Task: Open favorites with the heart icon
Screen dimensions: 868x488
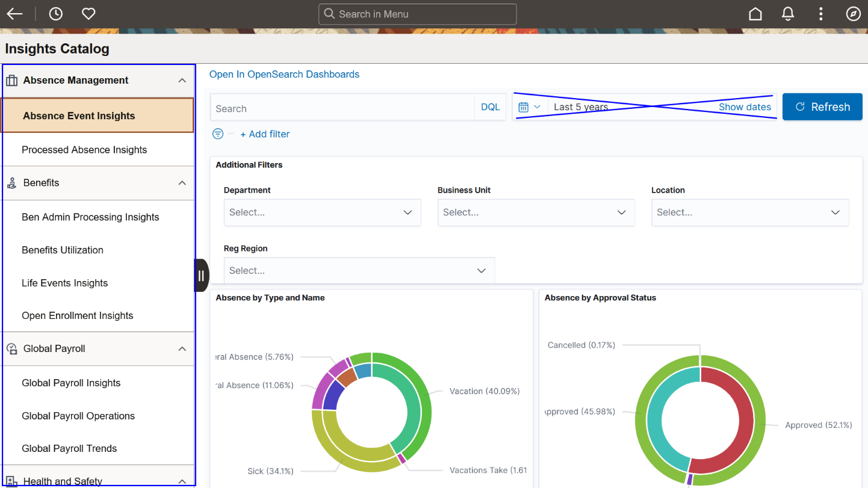Action: tap(88, 14)
